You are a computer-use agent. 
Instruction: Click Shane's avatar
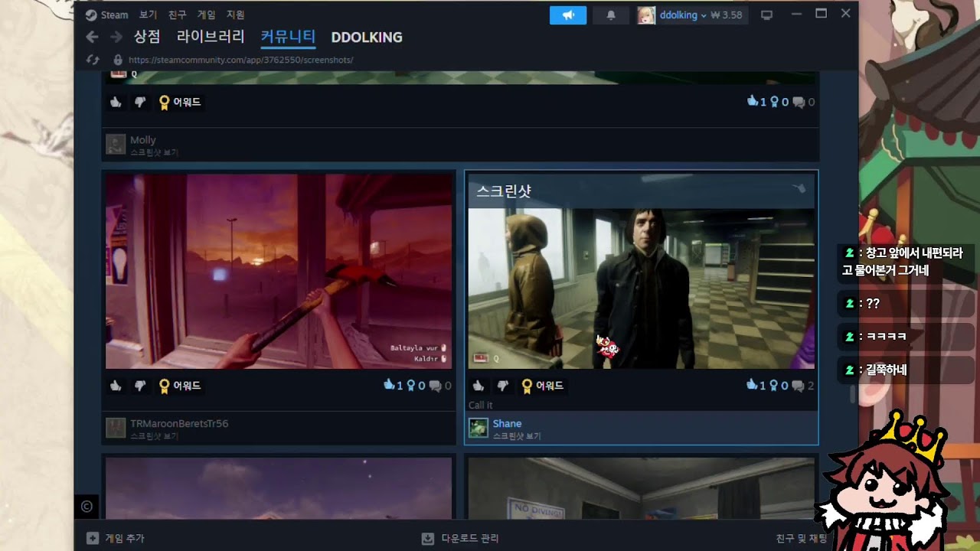point(479,428)
